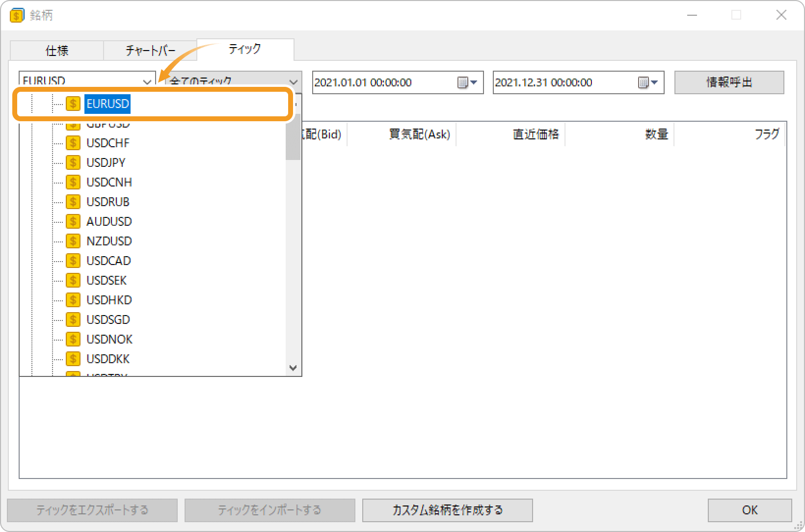Viewport: 805px width, 532px height.
Task: Click ティックをエクスポートする button
Action: tap(92, 510)
